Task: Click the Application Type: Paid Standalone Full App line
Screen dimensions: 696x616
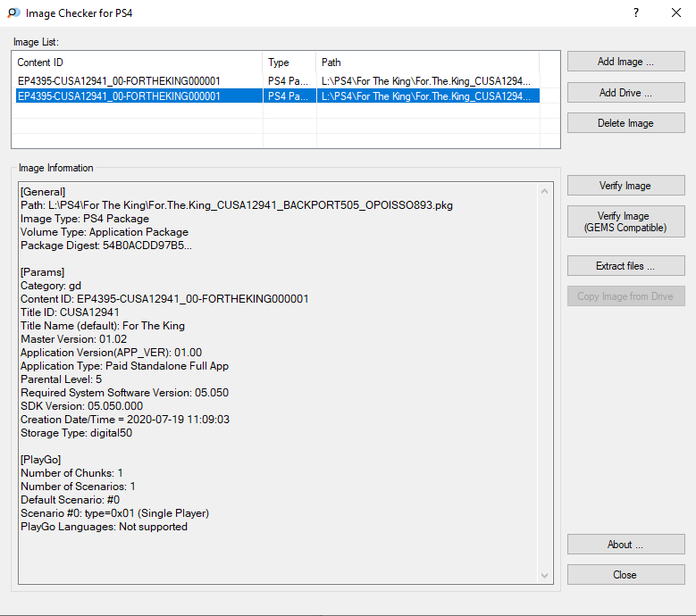Action: [x=124, y=366]
